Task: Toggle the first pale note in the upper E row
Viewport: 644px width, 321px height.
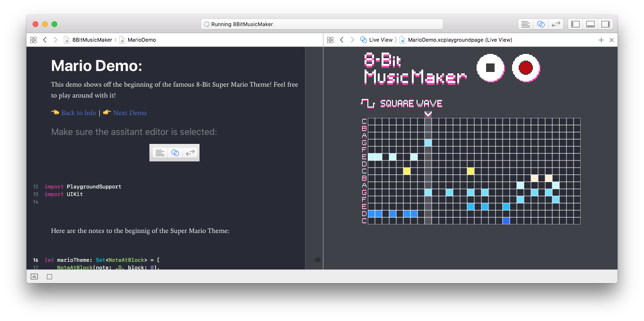Action: (x=371, y=157)
